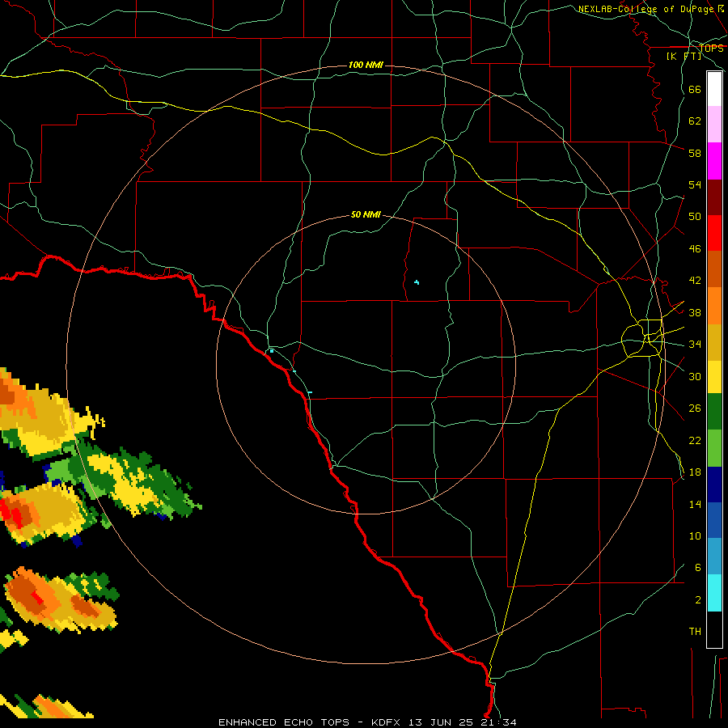
Task: Click the "KDFX" radar site identifier
Action: tap(385, 722)
